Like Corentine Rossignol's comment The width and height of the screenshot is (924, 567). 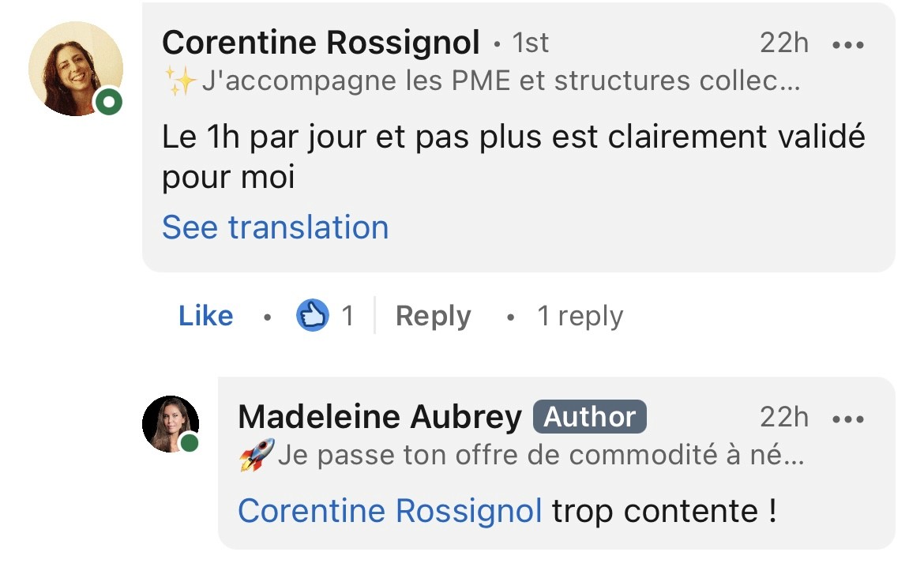[x=205, y=316]
